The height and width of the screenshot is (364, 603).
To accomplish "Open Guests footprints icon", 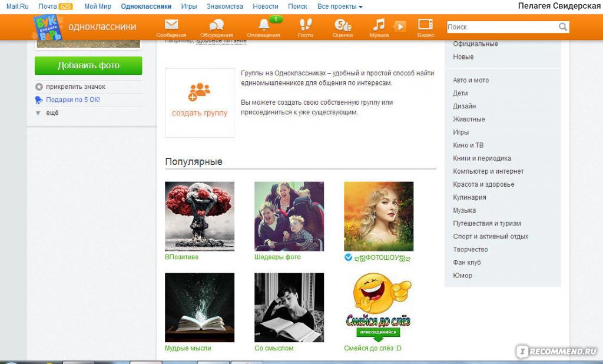I will point(306,25).
